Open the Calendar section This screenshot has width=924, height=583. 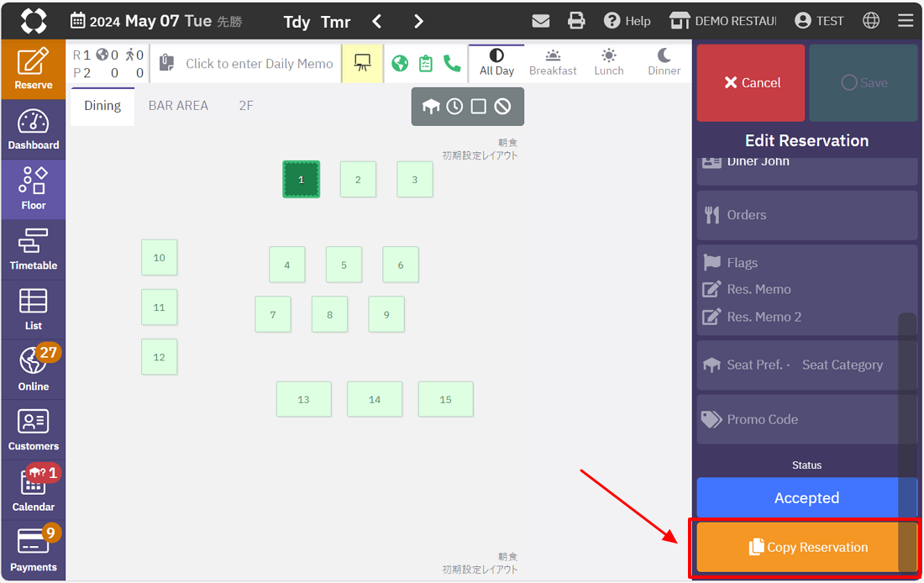point(33,490)
